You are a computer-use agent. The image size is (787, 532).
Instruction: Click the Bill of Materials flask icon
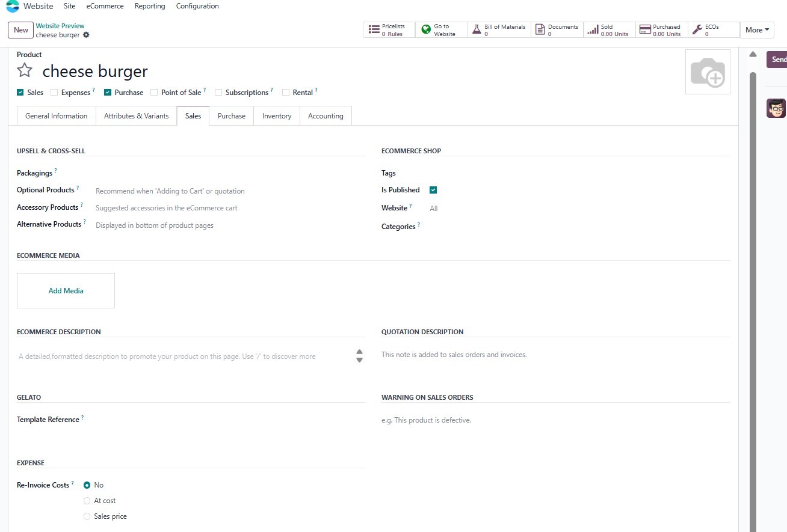tap(477, 29)
